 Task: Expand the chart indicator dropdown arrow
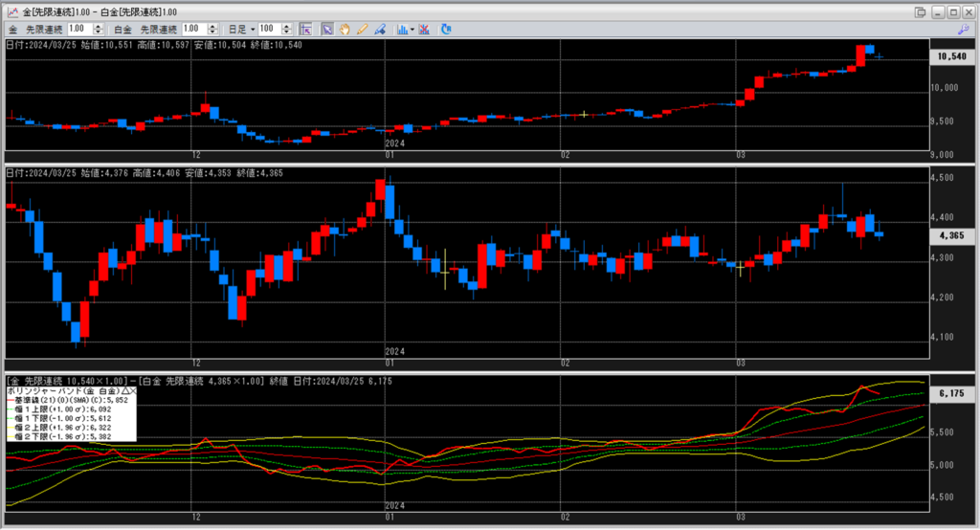[412, 30]
